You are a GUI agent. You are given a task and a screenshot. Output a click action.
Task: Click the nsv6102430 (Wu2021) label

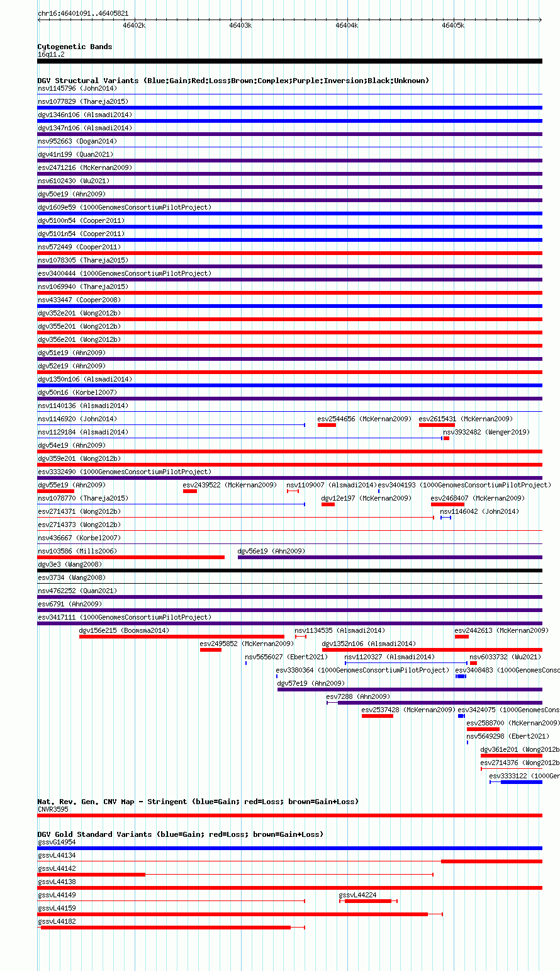(74, 181)
